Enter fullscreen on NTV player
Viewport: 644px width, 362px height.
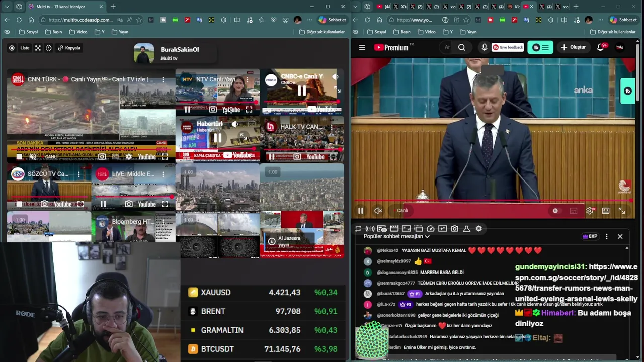pyautogui.click(x=249, y=109)
